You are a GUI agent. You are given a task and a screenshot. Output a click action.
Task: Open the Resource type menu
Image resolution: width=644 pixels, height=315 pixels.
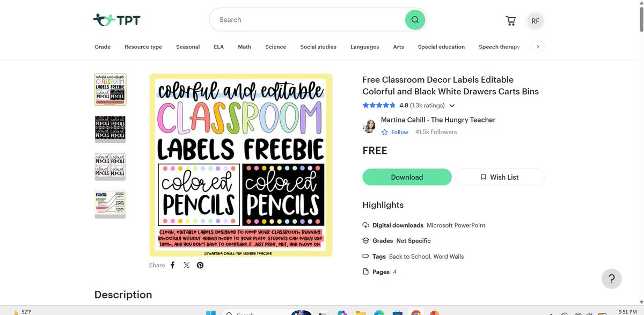coord(143,47)
